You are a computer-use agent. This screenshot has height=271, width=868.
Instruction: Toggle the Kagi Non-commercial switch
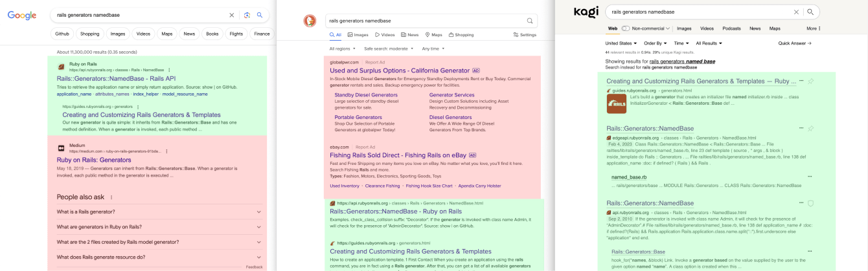626,28
